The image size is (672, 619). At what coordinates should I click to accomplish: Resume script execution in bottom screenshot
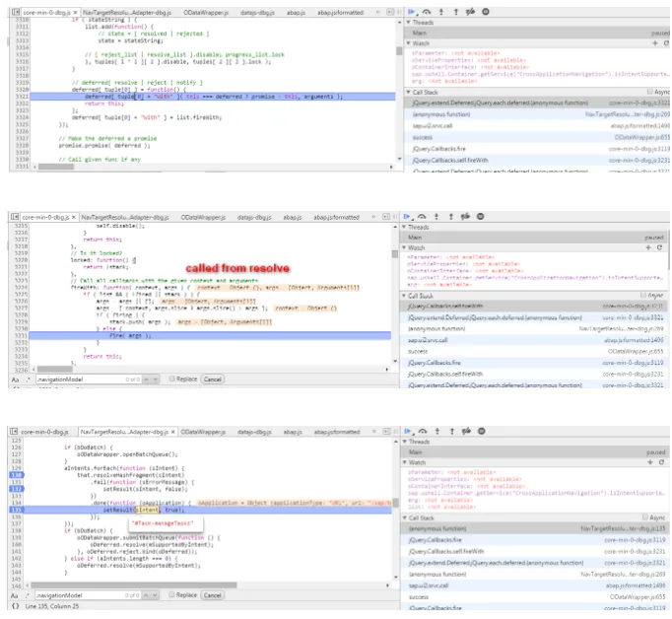pos(408,432)
